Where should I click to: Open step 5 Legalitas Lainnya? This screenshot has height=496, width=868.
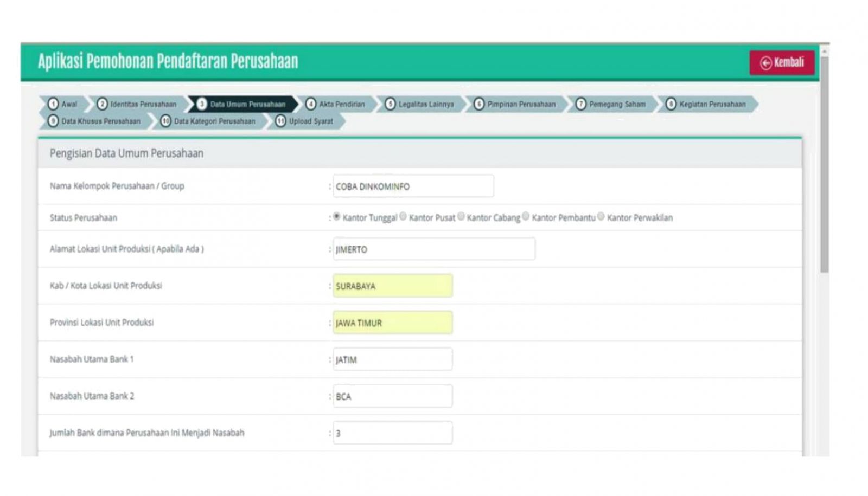pos(420,104)
